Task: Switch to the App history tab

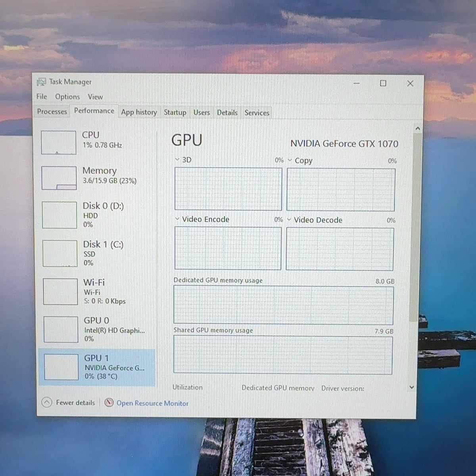Action: click(139, 112)
